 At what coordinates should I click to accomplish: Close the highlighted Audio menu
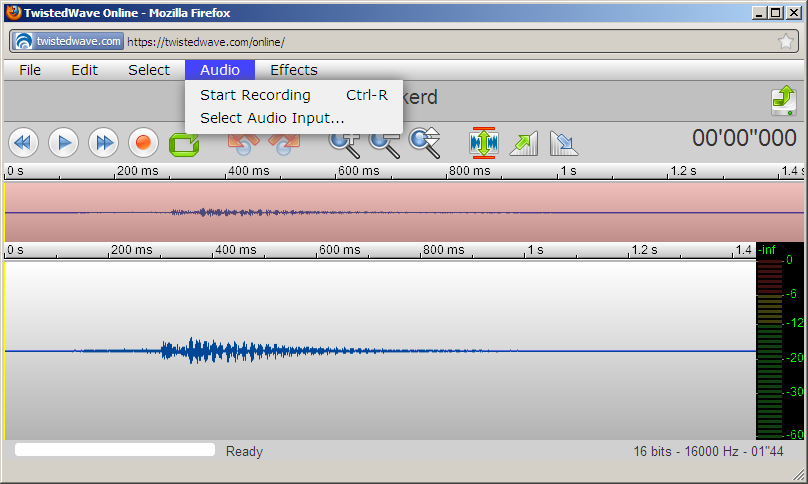click(220, 70)
